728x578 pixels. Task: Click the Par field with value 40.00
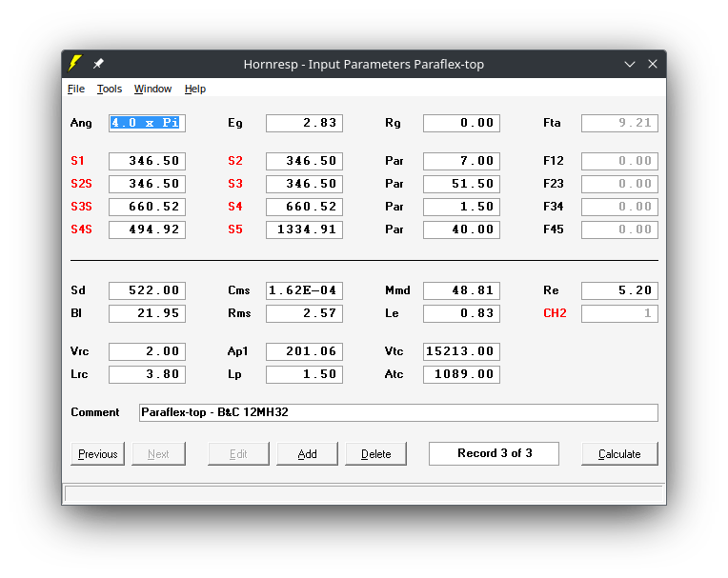coord(461,229)
